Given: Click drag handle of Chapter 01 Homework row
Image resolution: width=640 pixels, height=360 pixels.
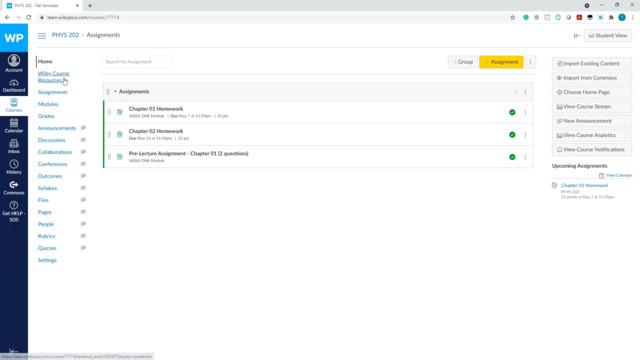Looking at the screenshot, I should point(109,112).
